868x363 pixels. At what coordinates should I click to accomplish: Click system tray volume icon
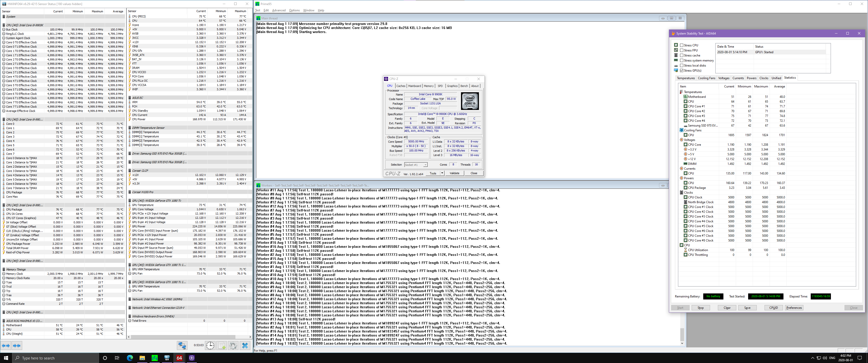click(x=825, y=358)
